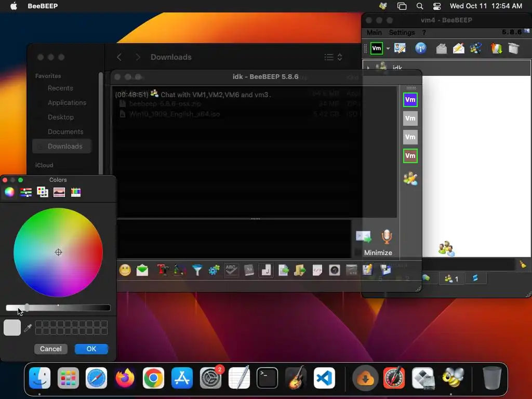Open the Apple menu

(13, 6)
